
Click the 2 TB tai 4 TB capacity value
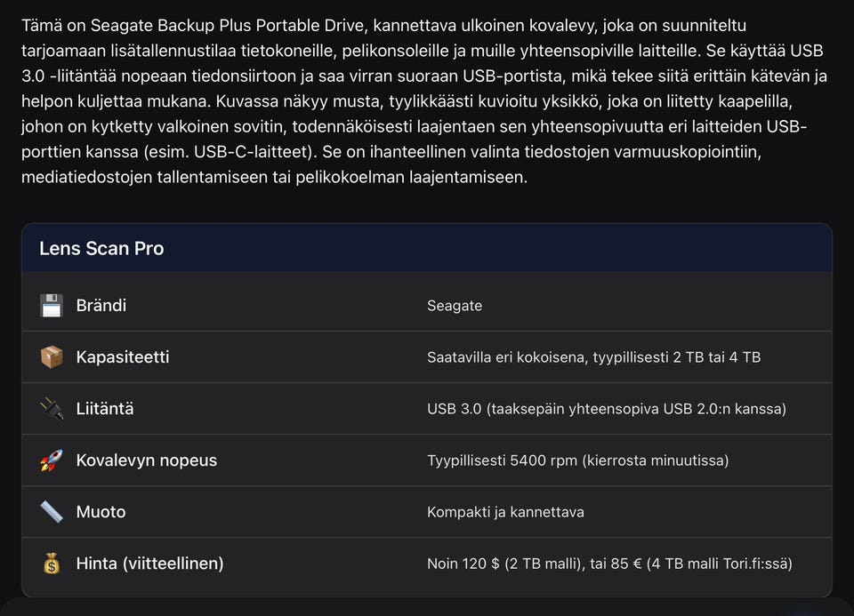tap(593, 357)
